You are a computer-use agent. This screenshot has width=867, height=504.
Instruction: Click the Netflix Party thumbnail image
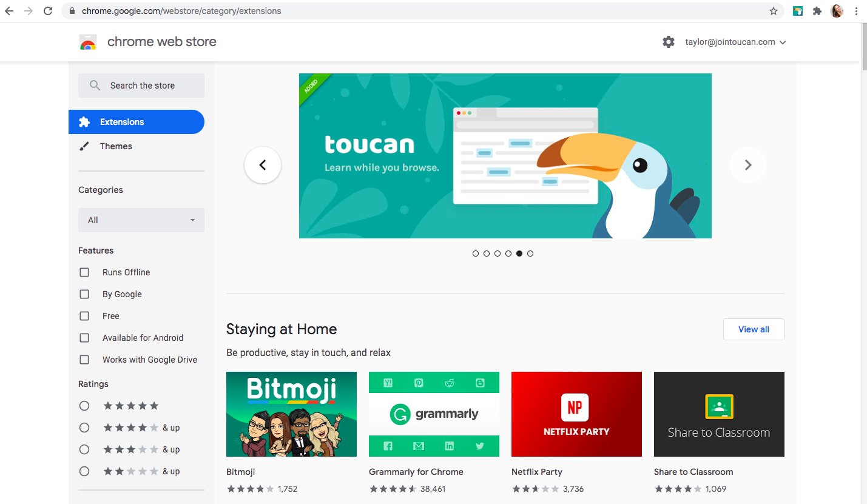point(576,414)
